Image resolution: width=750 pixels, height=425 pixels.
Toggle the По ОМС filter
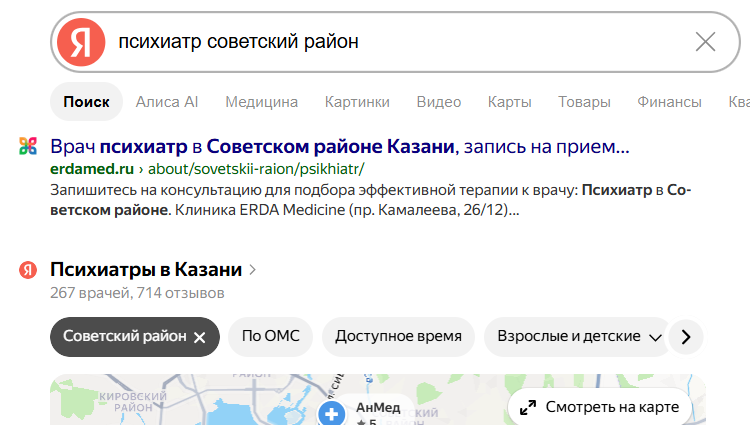point(271,337)
